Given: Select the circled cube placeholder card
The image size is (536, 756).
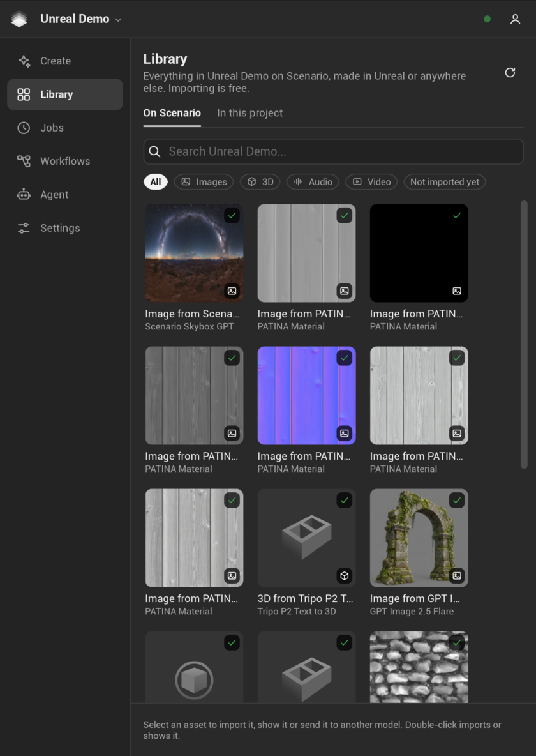Looking at the screenshot, I should pyautogui.click(x=194, y=667).
